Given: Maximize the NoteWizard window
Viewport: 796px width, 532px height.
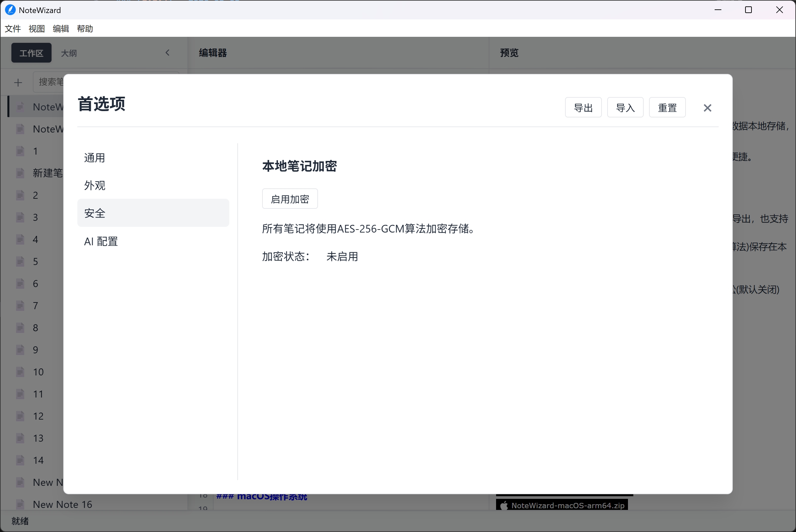Looking at the screenshot, I should click(x=748, y=10).
